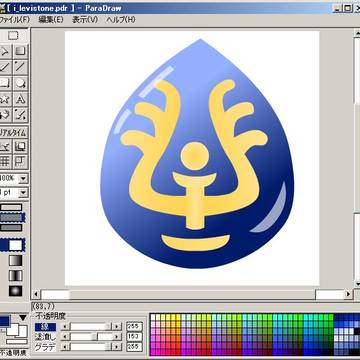Screen dimensions: 360x360
Task: Click the paint bucket fill tool
Action: coord(5,115)
